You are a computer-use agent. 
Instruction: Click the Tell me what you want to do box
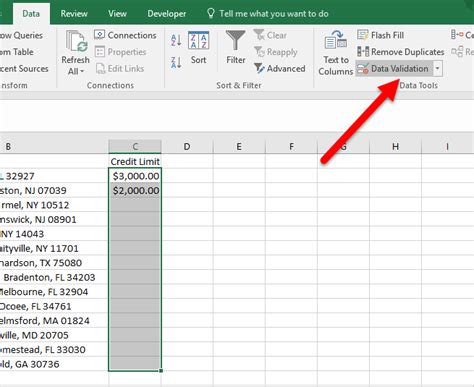click(268, 14)
